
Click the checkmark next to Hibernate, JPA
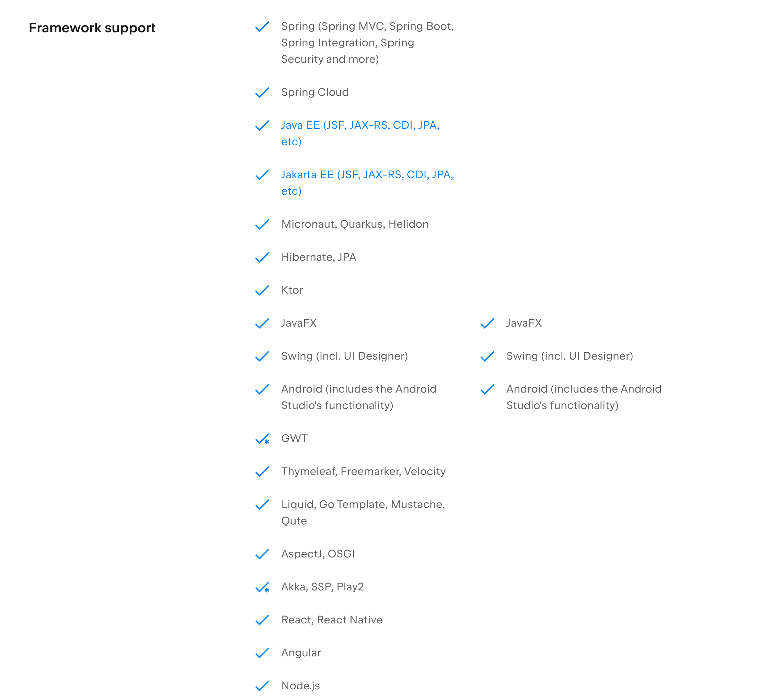(x=262, y=258)
